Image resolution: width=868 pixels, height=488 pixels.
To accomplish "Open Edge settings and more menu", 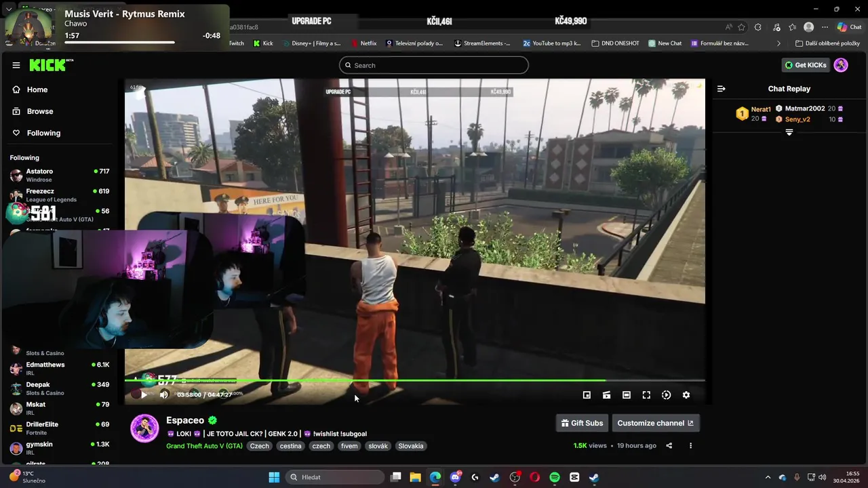I will 825,27.
